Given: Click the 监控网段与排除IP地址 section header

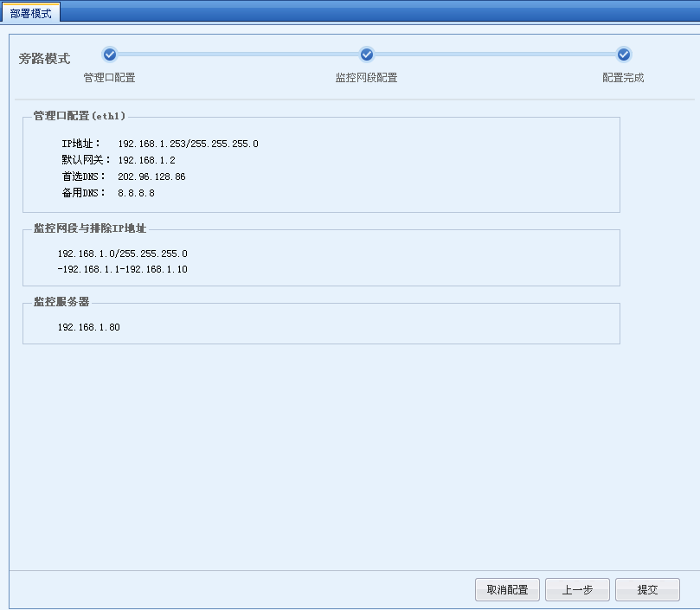Looking at the screenshot, I should coord(87,228).
